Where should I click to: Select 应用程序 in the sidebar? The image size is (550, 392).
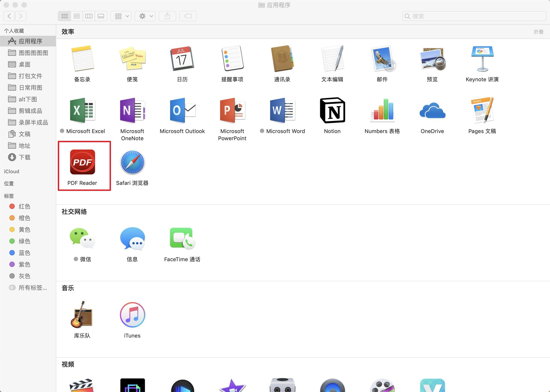[x=28, y=41]
